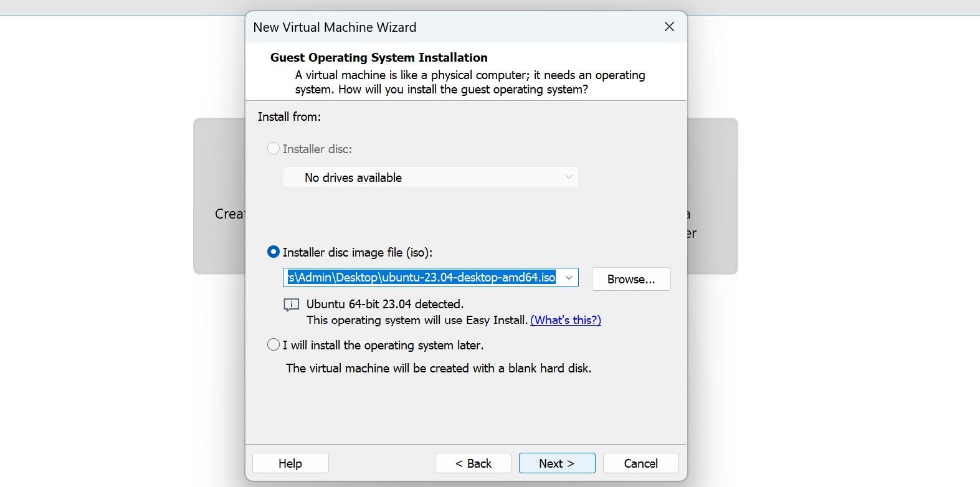Image resolution: width=980 pixels, height=487 pixels.
Task: Expand the ISO path dropdown arrow
Action: point(568,278)
